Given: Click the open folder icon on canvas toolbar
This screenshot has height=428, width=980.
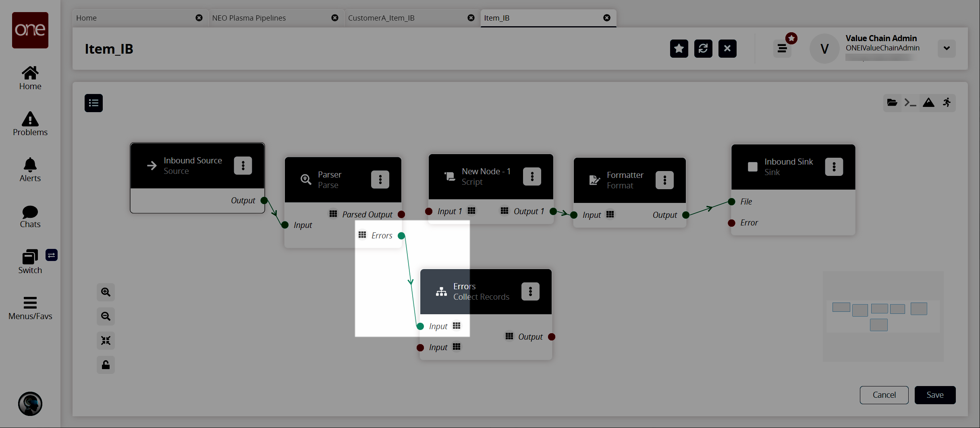Looking at the screenshot, I should 892,103.
